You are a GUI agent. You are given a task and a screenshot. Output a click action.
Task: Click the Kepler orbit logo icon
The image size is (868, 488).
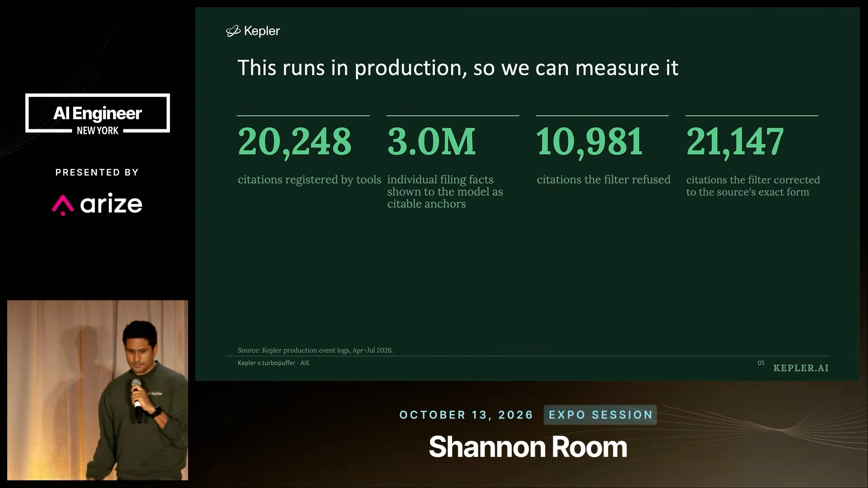(233, 31)
